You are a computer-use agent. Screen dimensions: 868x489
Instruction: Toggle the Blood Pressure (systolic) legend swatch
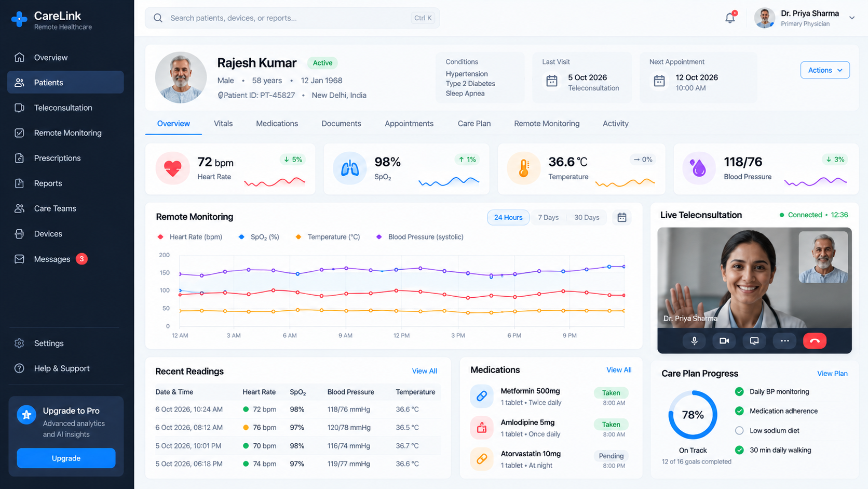tap(379, 237)
